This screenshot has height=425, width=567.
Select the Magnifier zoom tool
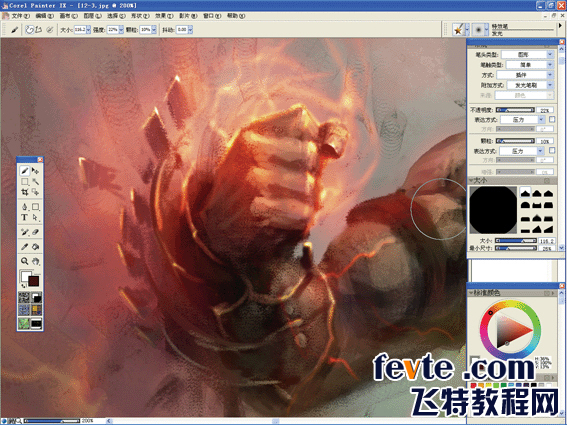(x=25, y=261)
